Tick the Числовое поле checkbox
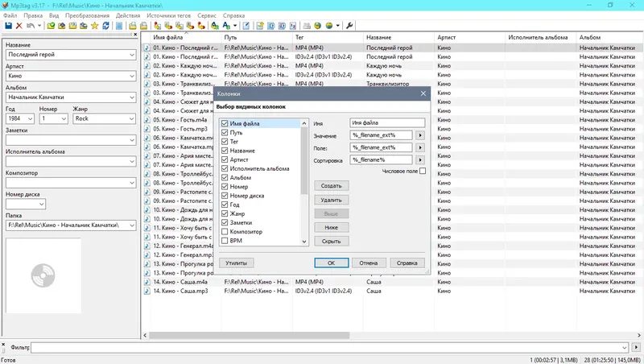644x364 pixels. point(423,171)
